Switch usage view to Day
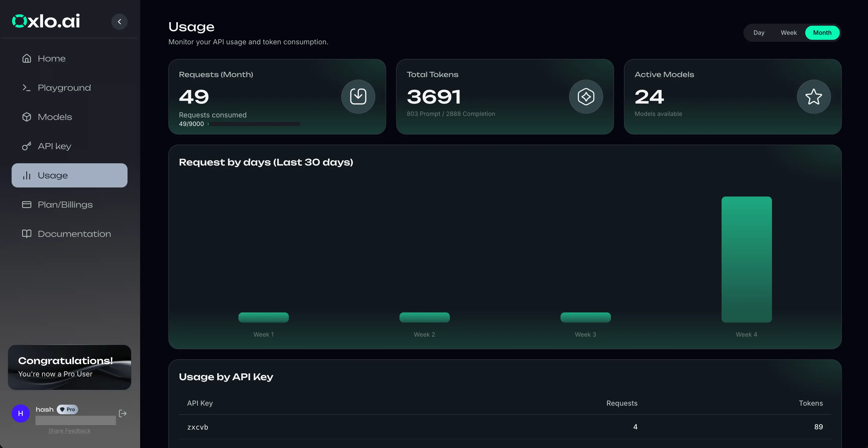The image size is (868, 448). (759, 33)
